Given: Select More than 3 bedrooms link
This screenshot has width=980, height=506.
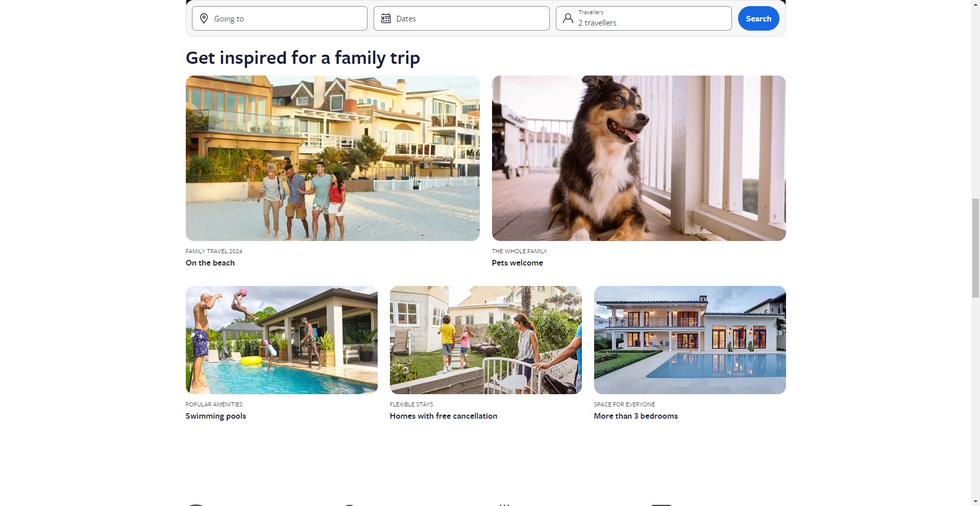Looking at the screenshot, I should tap(636, 416).
